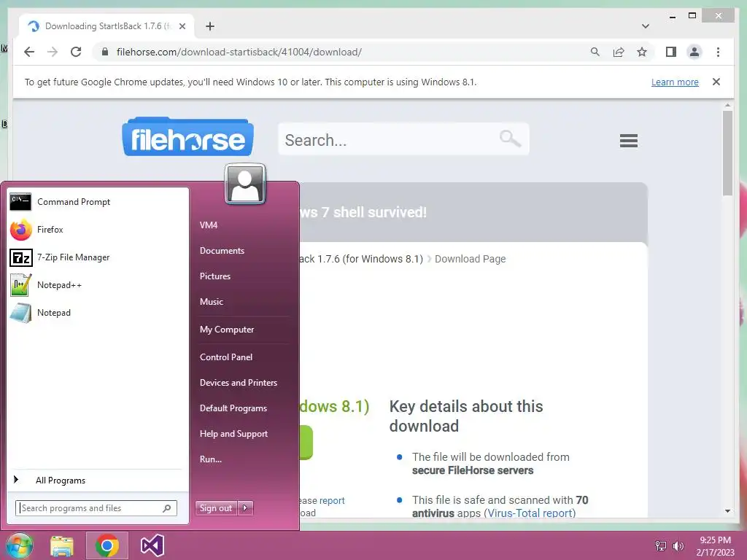Open Chrome tab search chevron
The height and width of the screenshot is (560, 747).
pos(646,26)
